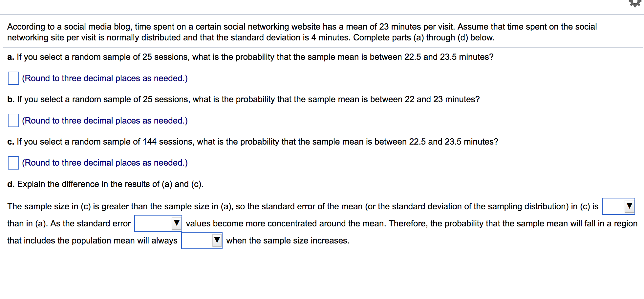Open the dropdown after 'in (c) is'
This screenshot has width=644, height=299.
pos(618,206)
